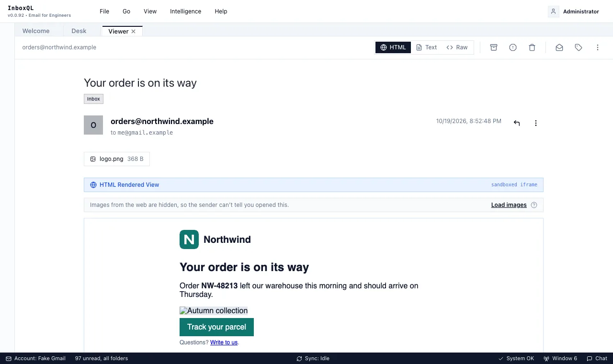Click Load images link
Viewport: 613px width, 364px height.
(x=509, y=205)
